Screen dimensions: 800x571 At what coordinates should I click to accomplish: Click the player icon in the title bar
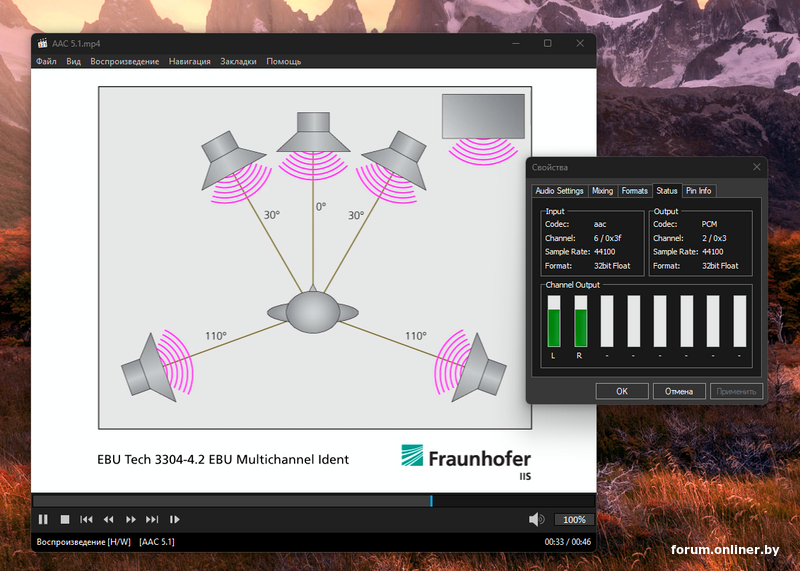42,44
